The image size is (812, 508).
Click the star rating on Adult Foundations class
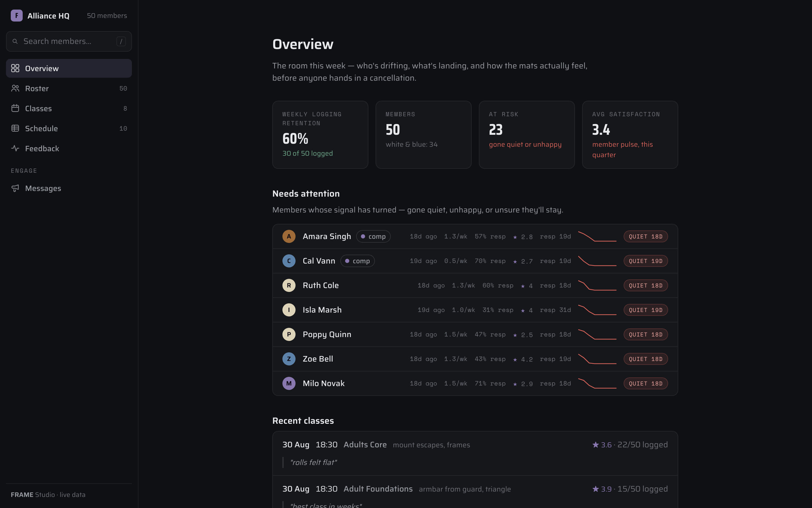coord(602,489)
